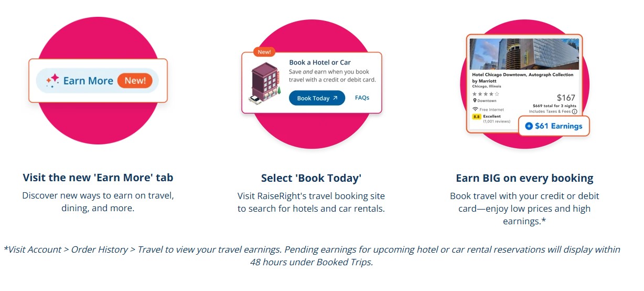Click the 'Book a Hotel or Car' heading
This screenshot has width=644, height=291.
320,63
